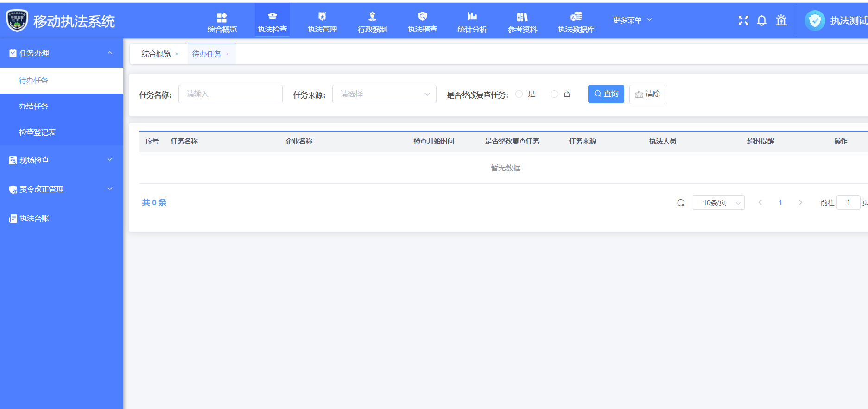Viewport: 868px width, 409px height.
Task: Click the 执法台账 document icon
Action: point(13,219)
